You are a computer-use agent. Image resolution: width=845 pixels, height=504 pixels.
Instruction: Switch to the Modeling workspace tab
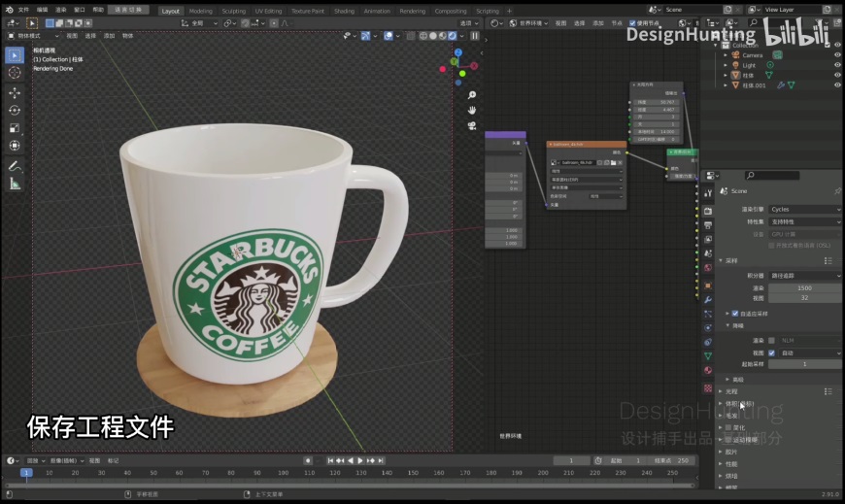click(201, 11)
